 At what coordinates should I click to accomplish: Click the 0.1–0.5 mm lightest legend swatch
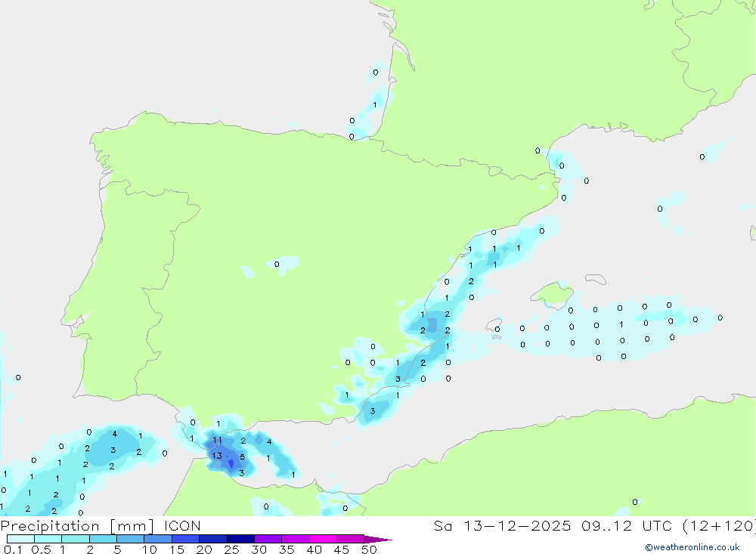tap(20, 539)
